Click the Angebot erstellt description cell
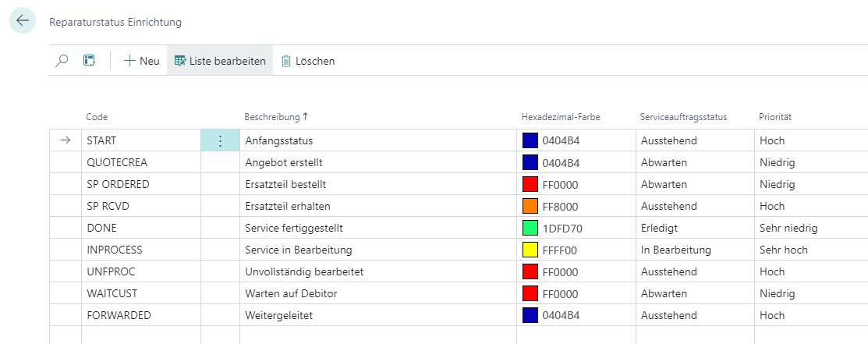Image resolution: width=868 pixels, height=344 pixels. tap(378, 162)
